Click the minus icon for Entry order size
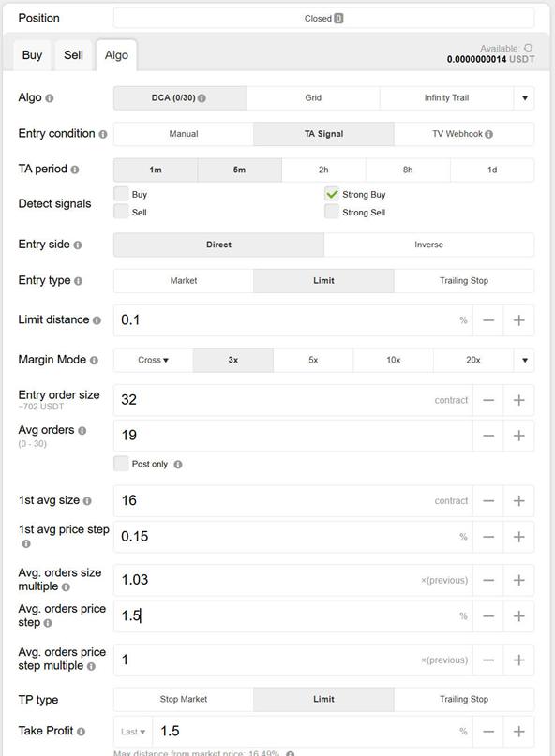This screenshot has height=756, width=555. [x=488, y=400]
